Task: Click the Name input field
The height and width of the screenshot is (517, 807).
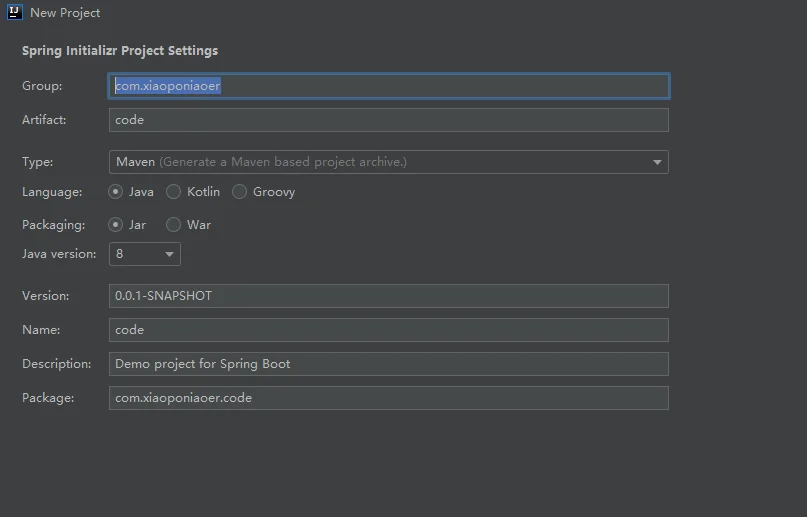Action: pos(389,330)
